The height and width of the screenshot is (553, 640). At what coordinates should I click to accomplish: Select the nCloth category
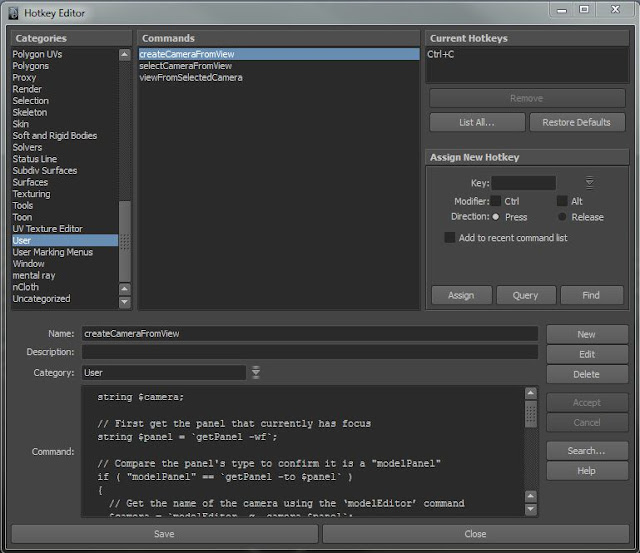click(x=64, y=287)
